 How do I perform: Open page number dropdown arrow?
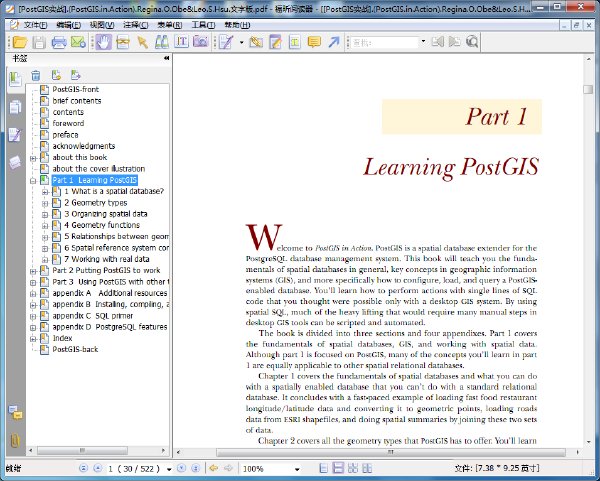point(169,469)
